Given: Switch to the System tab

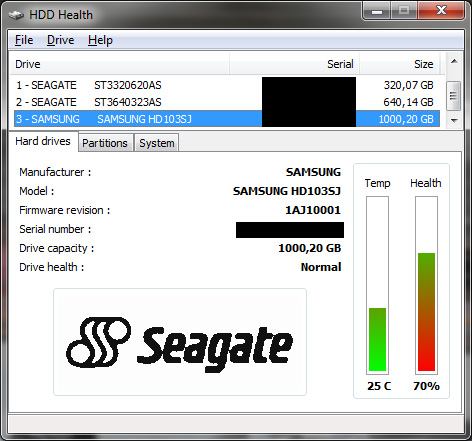Looking at the screenshot, I should [157, 143].
